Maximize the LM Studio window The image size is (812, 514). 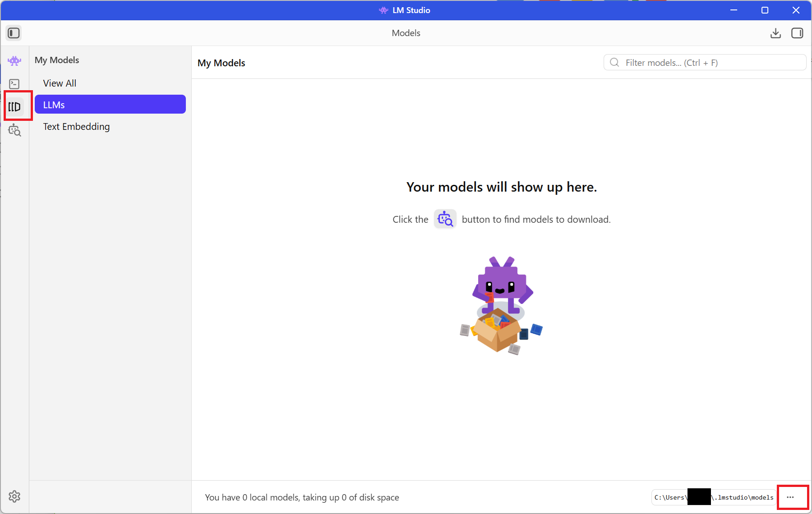(x=765, y=10)
